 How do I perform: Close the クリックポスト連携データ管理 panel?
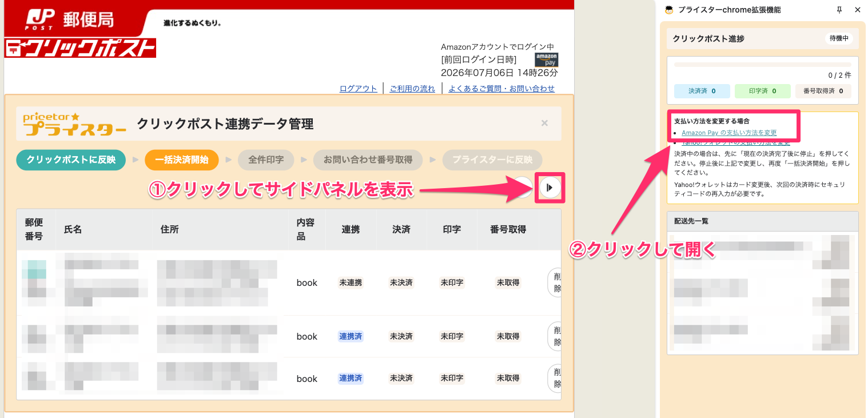(x=544, y=123)
